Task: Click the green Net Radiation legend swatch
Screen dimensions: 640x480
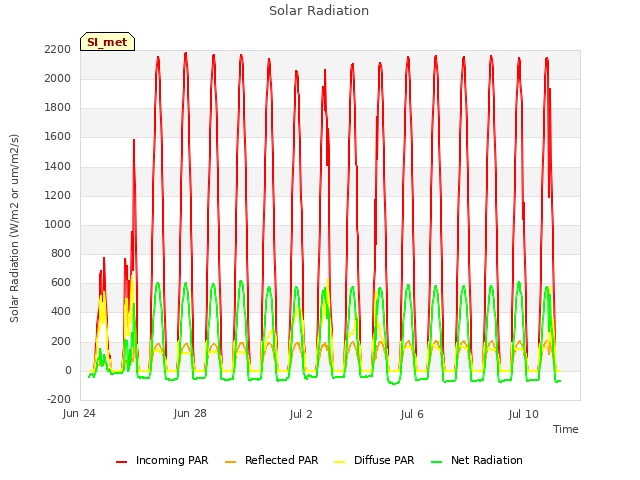Action: pos(437,462)
